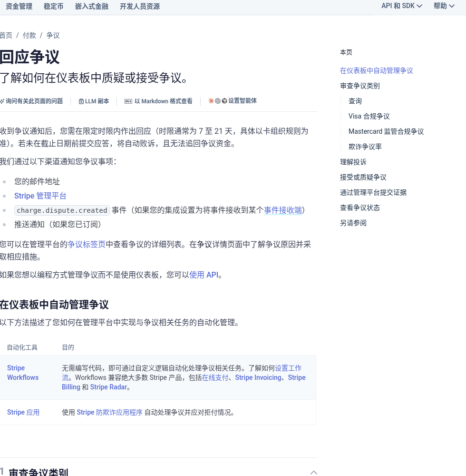The image size is (466, 476).
Task: Open the 资金管理 menu
Action: click(19, 6)
